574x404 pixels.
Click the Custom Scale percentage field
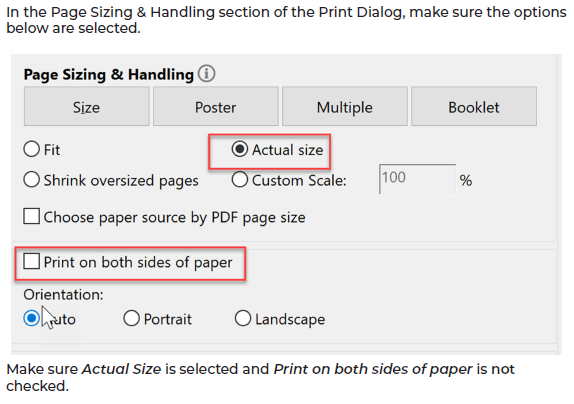[418, 179]
